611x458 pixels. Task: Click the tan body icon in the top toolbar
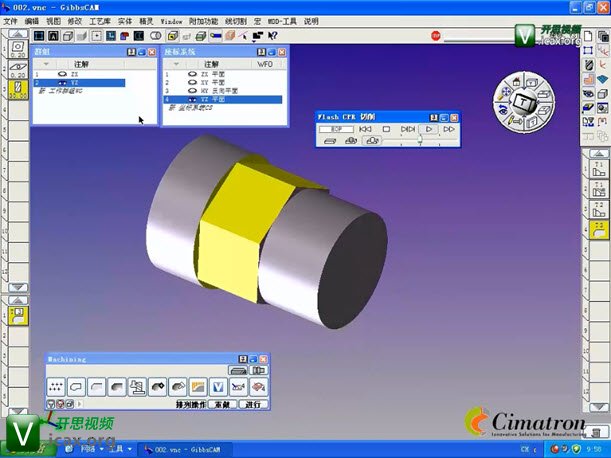point(230,36)
